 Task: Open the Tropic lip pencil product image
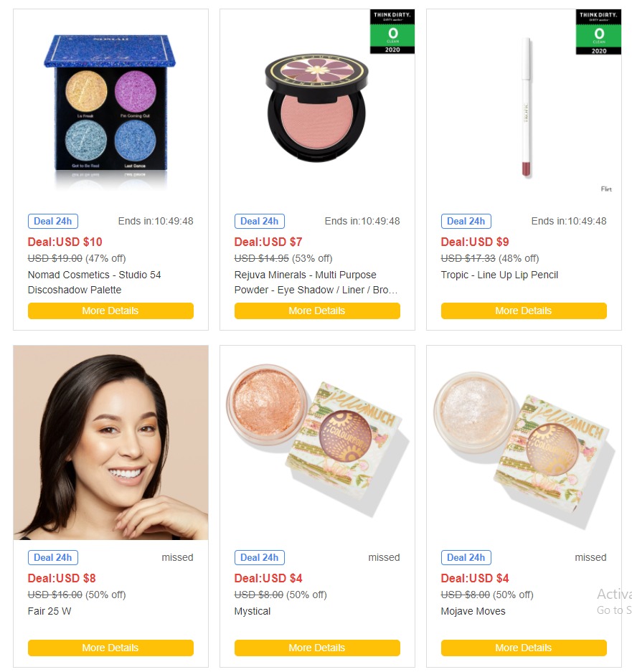pyautogui.click(x=527, y=107)
